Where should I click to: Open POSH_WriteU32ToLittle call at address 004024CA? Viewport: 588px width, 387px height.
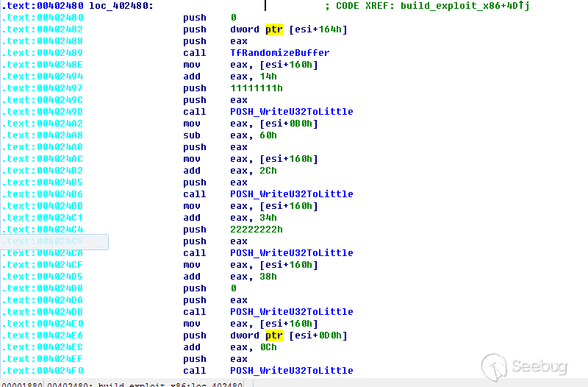coord(291,253)
